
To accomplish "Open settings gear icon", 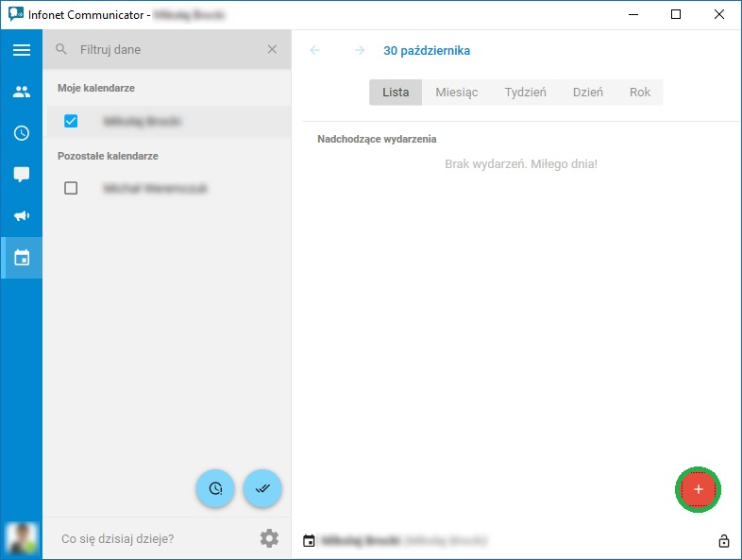I will (x=269, y=538).
